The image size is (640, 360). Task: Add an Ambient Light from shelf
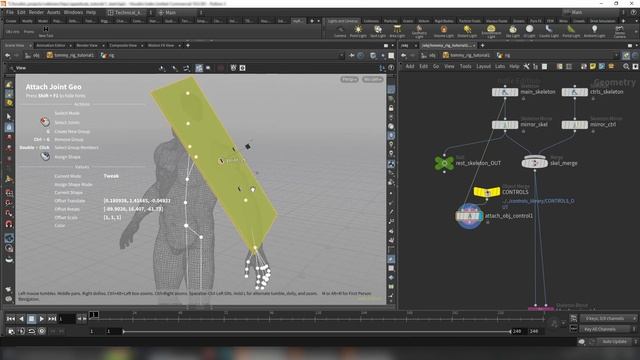[594, 31]
